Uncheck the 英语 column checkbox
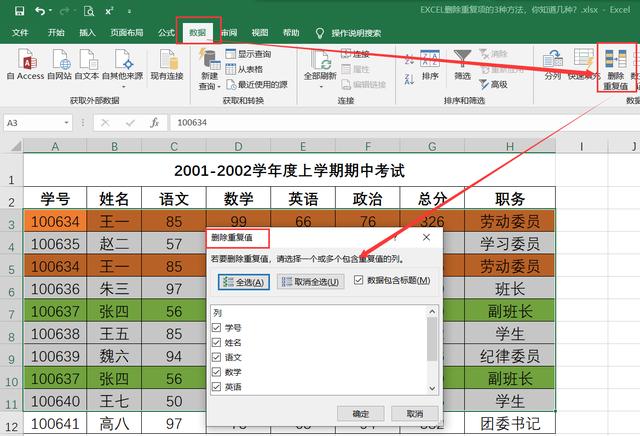The image size is (640, 436). (x=217, y=387)
